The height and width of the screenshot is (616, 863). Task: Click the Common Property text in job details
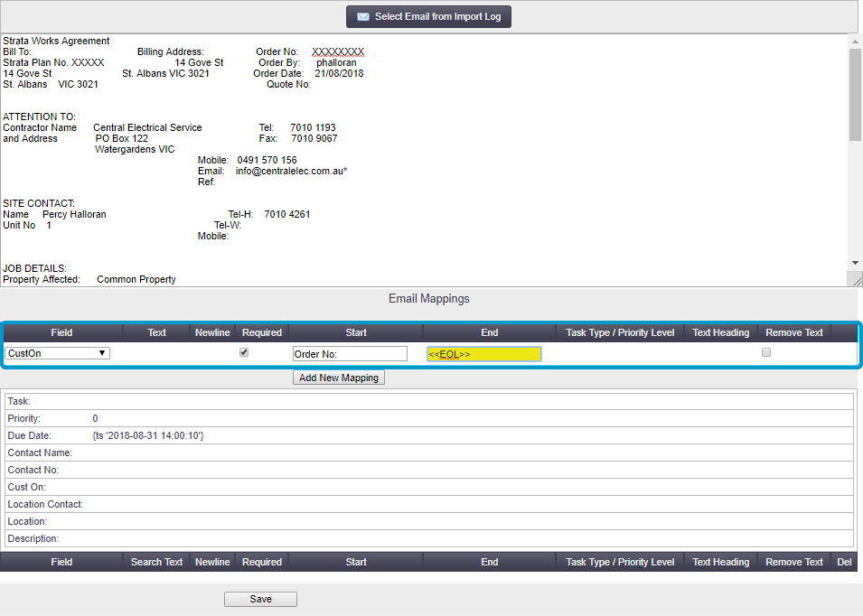click(136, 279)
